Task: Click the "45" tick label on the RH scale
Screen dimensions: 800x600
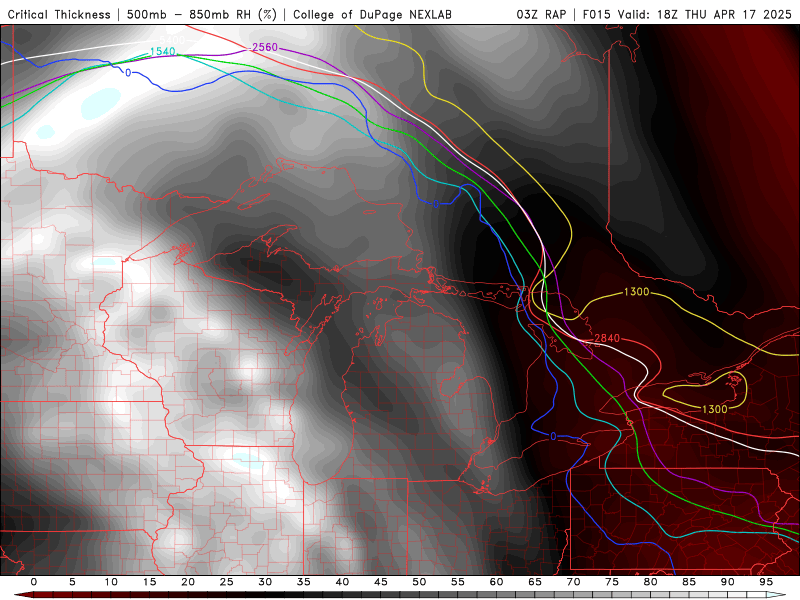Action: click(381, 582)
